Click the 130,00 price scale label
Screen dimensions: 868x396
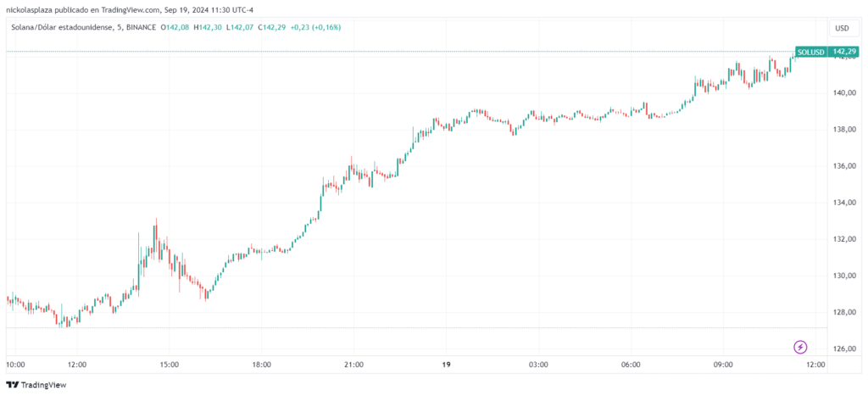(844, 276)
